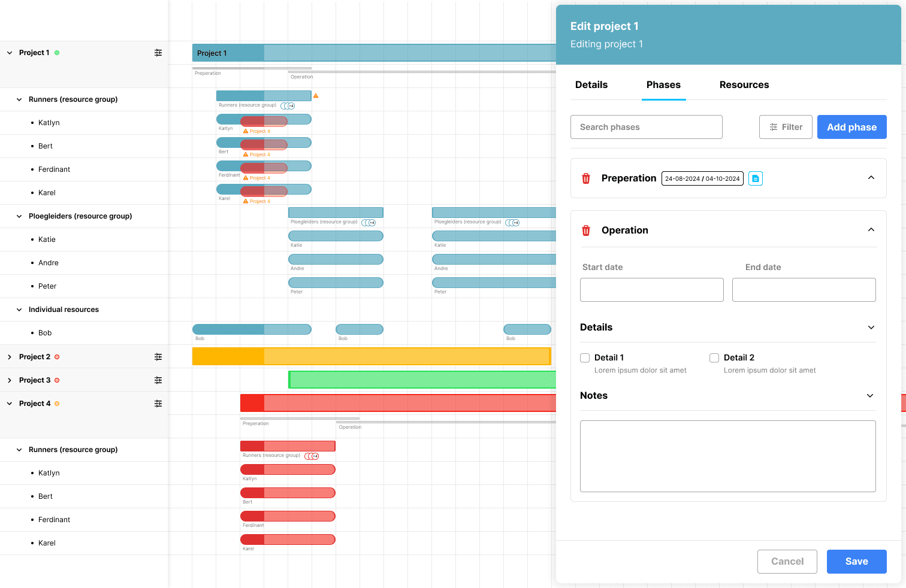906x588 pixels.
Task: Switch to the Details tab
Action: (591, 85)
